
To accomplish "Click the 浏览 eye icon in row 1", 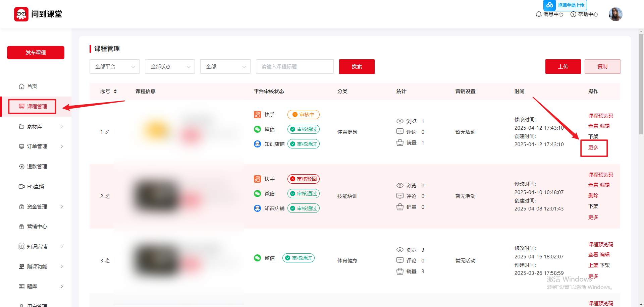I will pyautogui.click(x=400, y=121).
